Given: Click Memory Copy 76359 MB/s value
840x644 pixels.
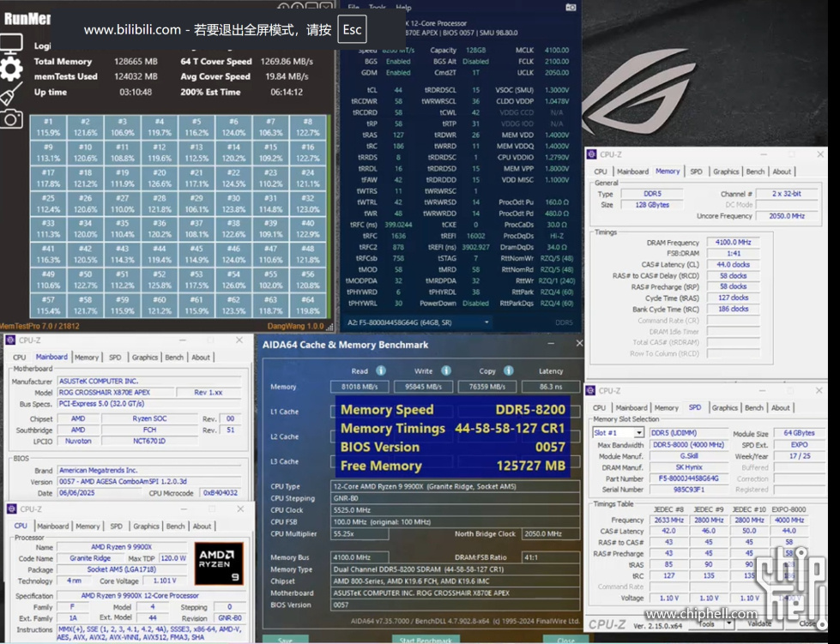Looking at the screenshot, I should click(x=487, y=387).
